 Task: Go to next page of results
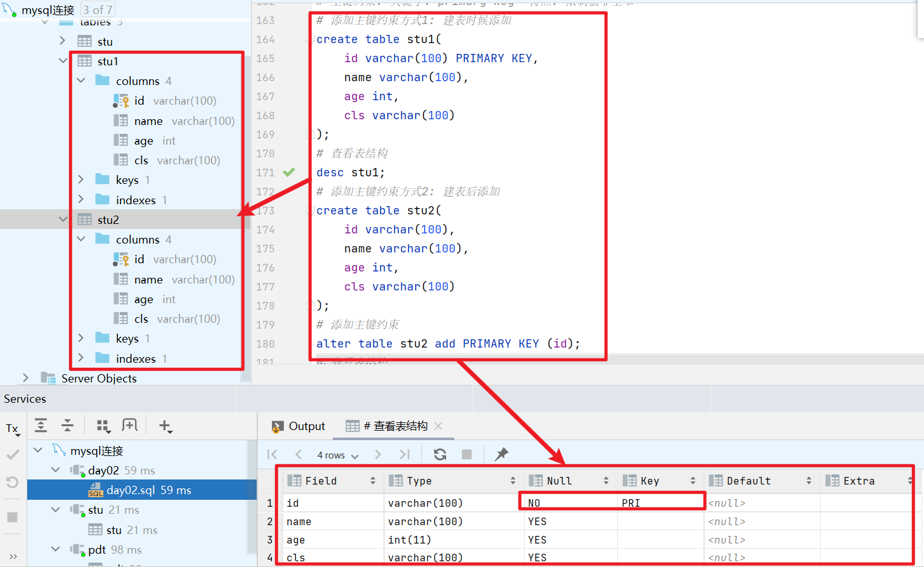(378, 454)
